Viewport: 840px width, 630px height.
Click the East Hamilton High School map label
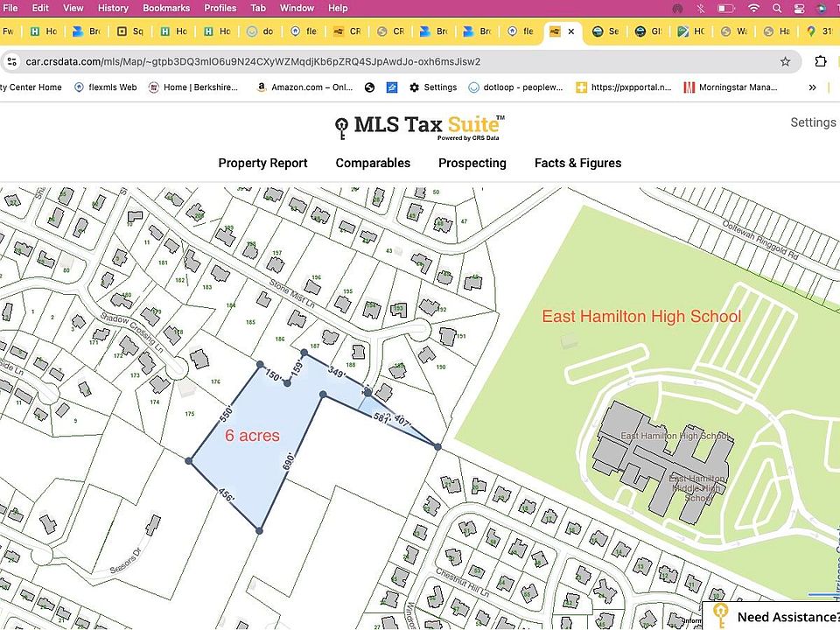click(x=641, y=316)
